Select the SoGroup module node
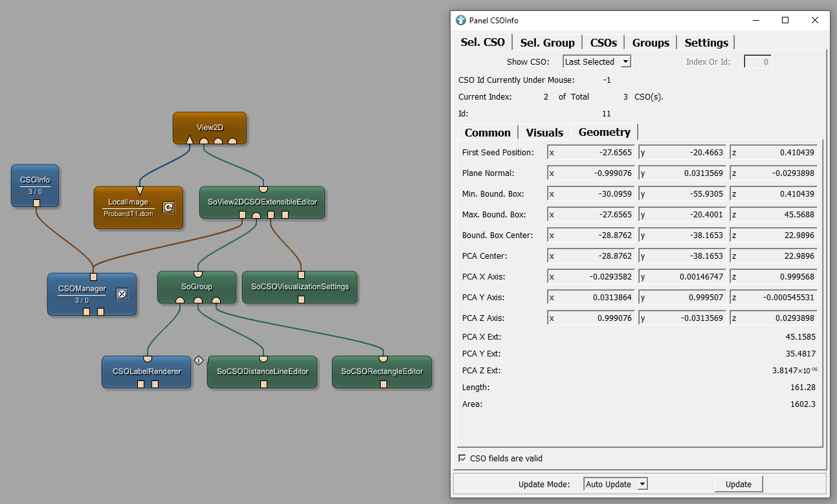This screenshot has height=504, width=837. (x=197, y=287)
